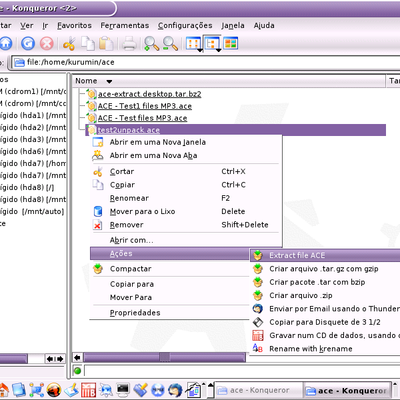Click the highlighted test2unpack.ace file
This screenshot has height=400, width=400.
coord(129,130)
